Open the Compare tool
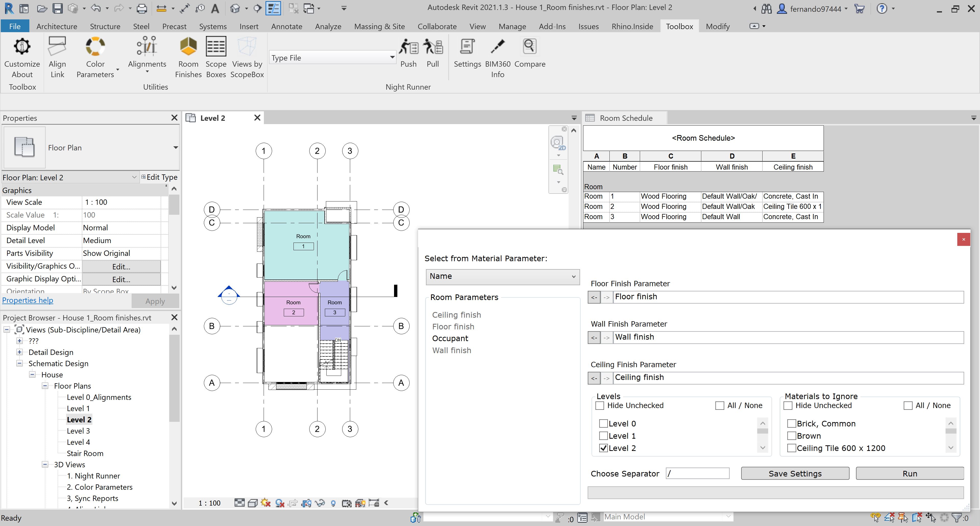 [x=530, y=53]
